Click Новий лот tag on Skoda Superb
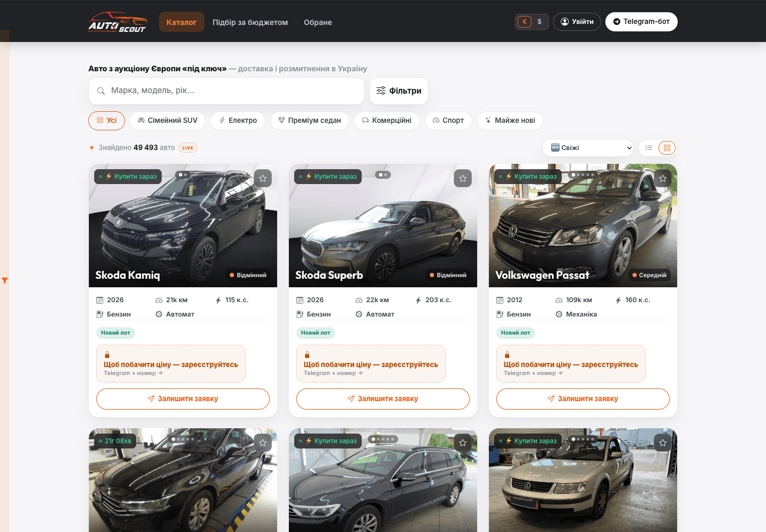 point(315,333)
